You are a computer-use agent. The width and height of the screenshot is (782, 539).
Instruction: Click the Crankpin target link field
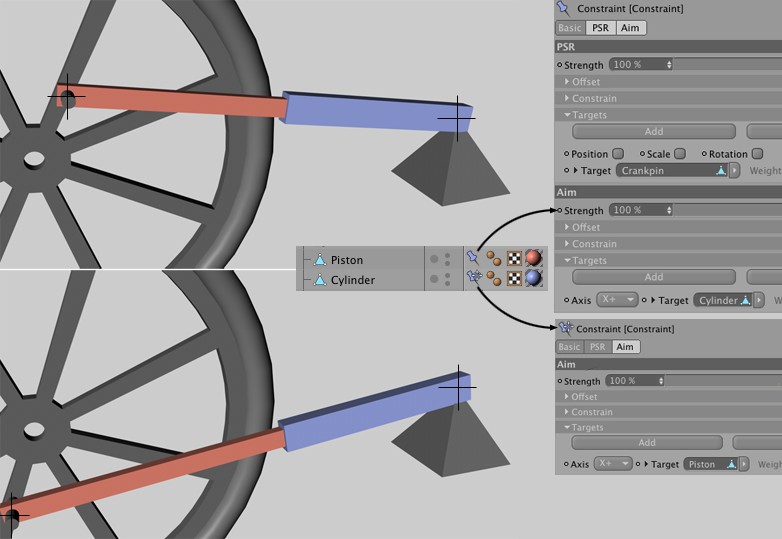point(671,171)
